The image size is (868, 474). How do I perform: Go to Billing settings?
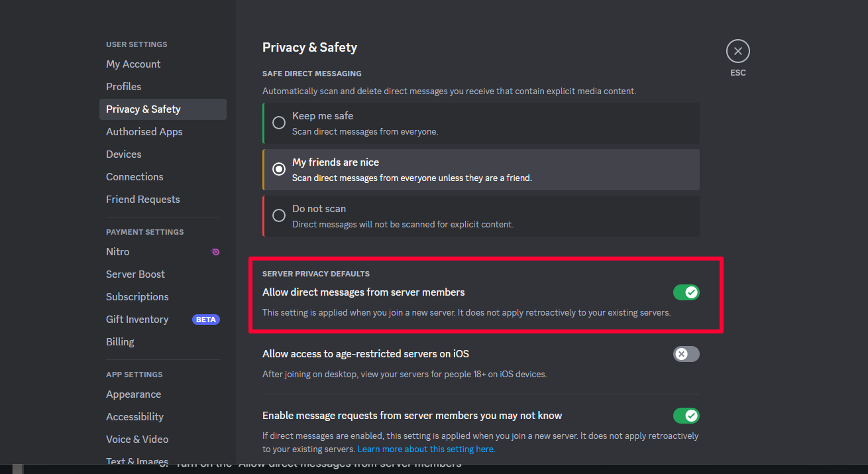[x=120, y=342]
